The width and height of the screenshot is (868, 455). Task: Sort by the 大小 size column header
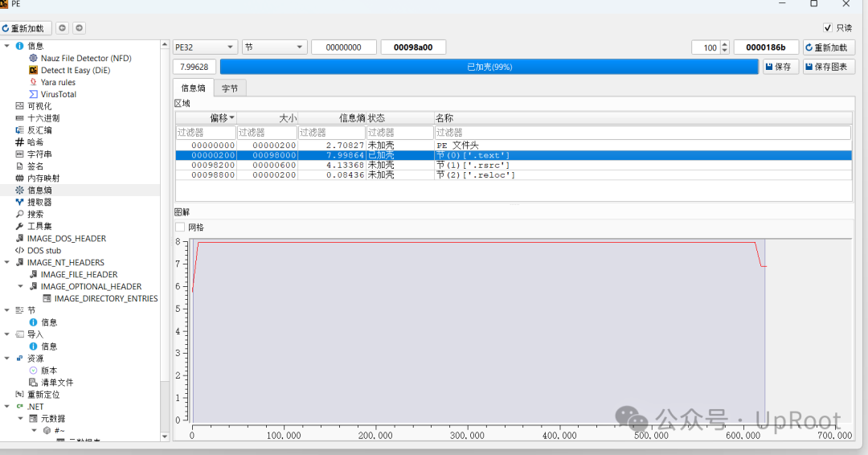[x=268, y=118]
